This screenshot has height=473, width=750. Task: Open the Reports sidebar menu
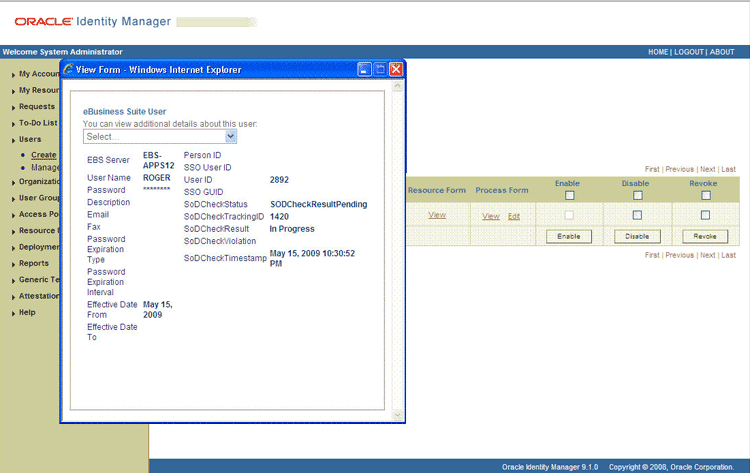point(34,264)
